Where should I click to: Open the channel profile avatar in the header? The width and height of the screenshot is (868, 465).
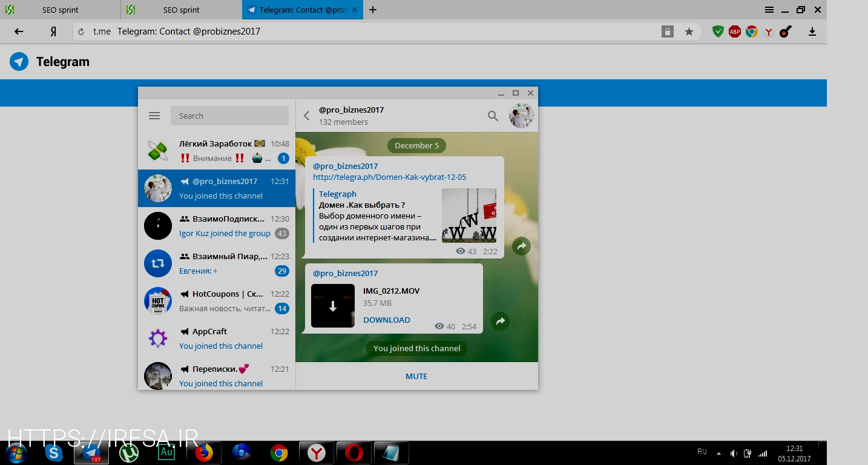click(522, 116)
